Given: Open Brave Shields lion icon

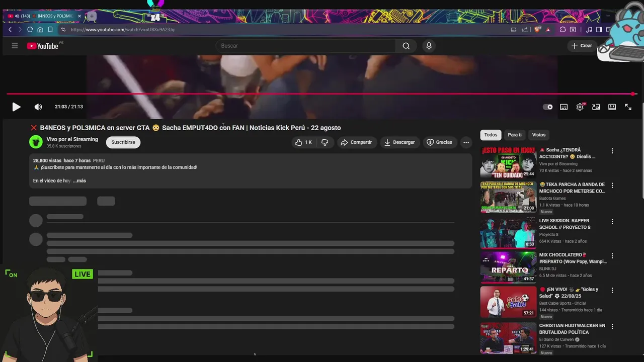Looking at the screenshot, I should tap(537, 30).
